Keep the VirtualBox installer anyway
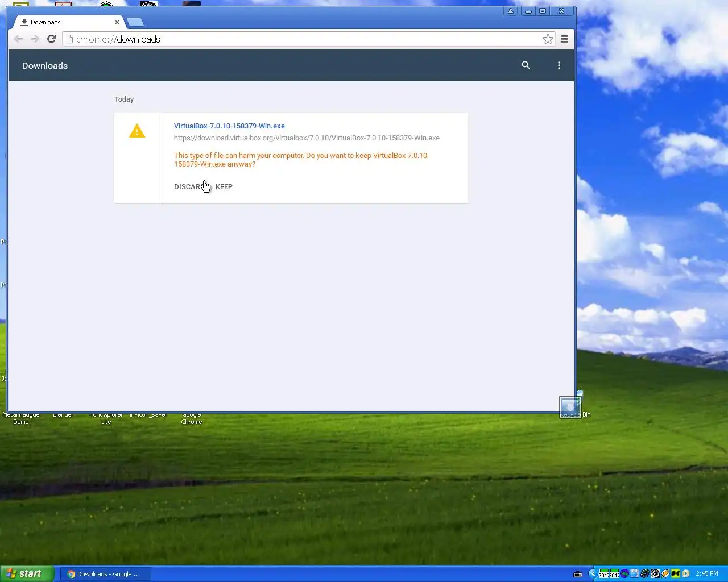Screen dimensions: 728x582 (224, 187)
